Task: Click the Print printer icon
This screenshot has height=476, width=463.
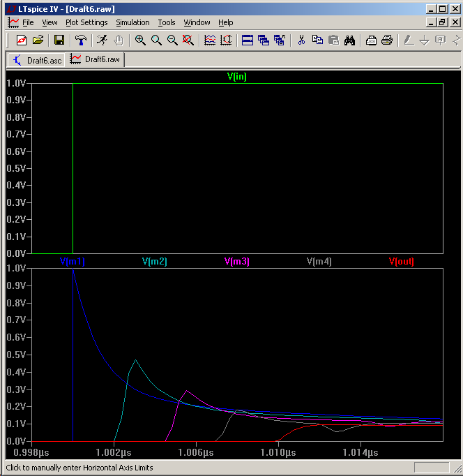Action: (387, 40)
